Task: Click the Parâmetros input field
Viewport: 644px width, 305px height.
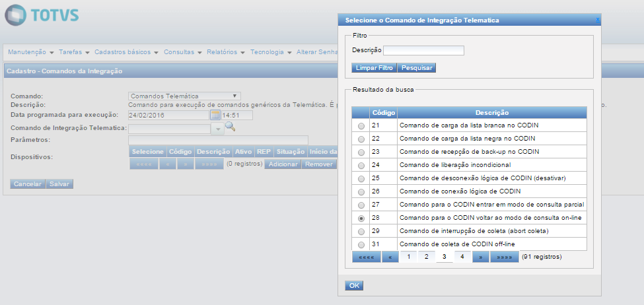Action: click(x=218, y=140)
